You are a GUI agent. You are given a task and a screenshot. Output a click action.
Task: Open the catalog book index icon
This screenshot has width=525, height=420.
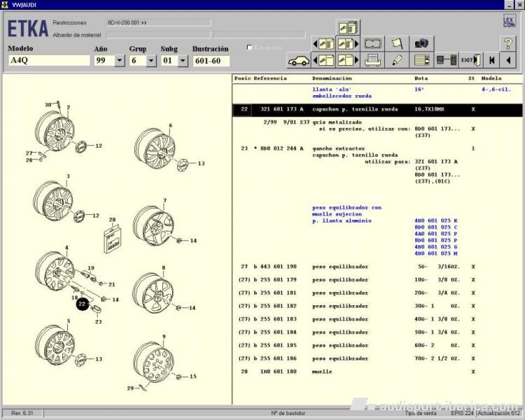[348, 27]
